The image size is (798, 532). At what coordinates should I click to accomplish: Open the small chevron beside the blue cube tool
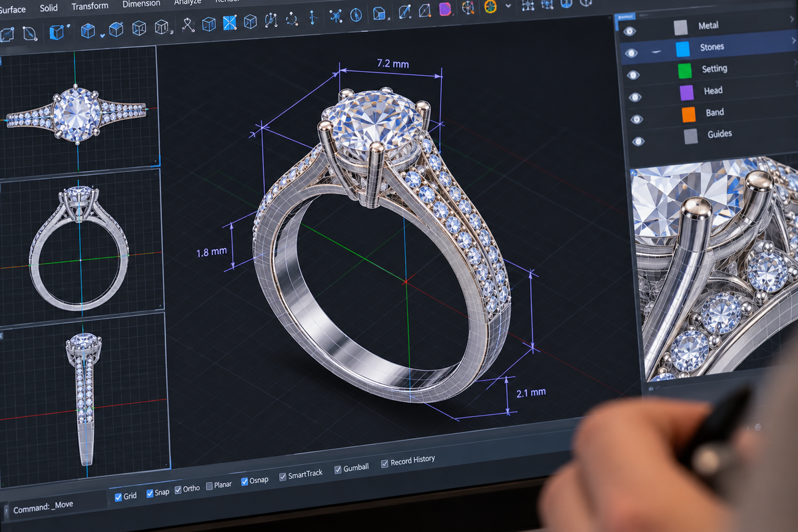point(102,35)
